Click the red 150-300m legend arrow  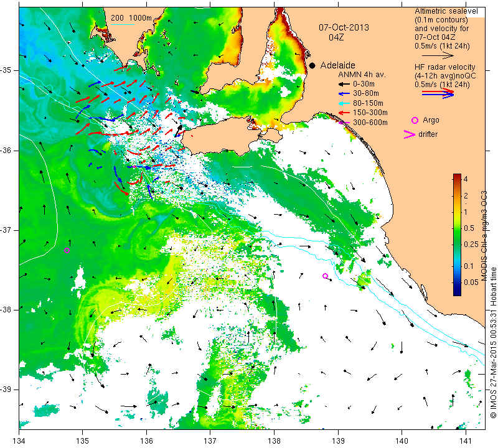(x=344, y=113)
